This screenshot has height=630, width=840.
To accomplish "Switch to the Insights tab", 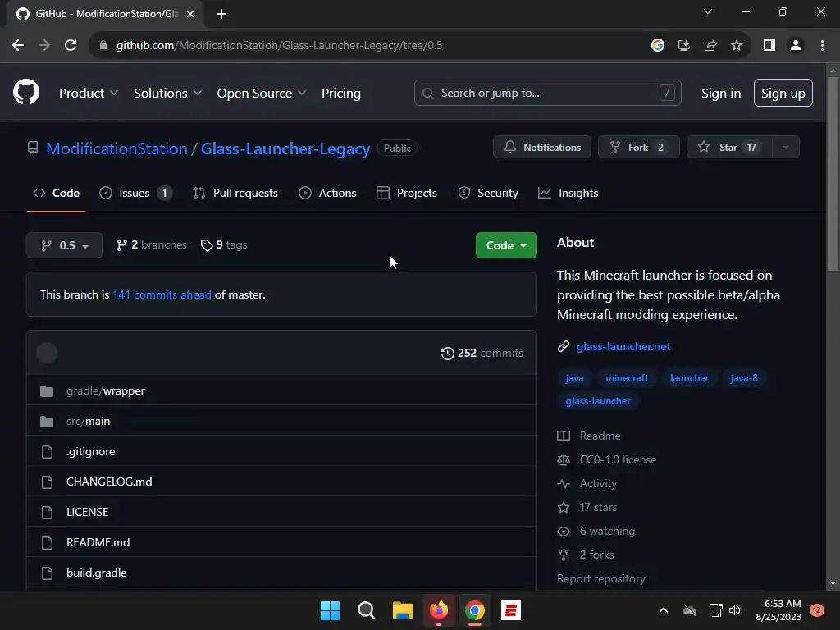I will (x=568, y=193).
